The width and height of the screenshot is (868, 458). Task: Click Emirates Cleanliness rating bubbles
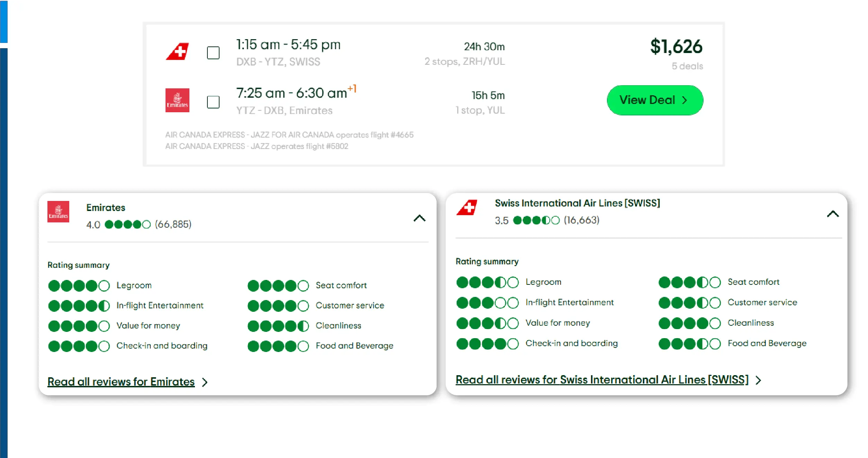pos(278,326)
